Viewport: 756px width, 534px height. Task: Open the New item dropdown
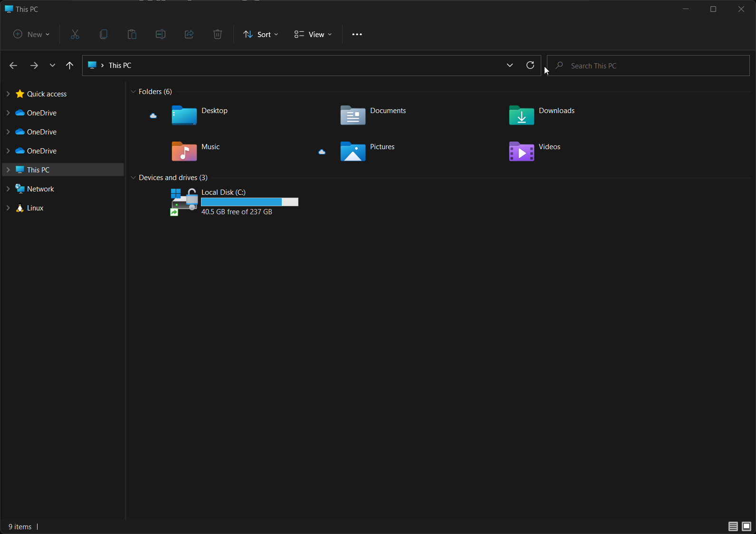(x=31, y=34)
